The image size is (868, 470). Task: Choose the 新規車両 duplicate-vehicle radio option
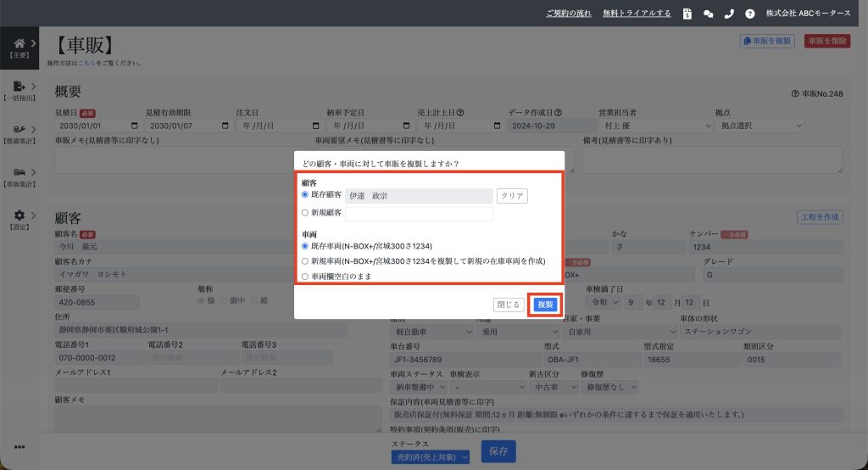click(306, 260)
